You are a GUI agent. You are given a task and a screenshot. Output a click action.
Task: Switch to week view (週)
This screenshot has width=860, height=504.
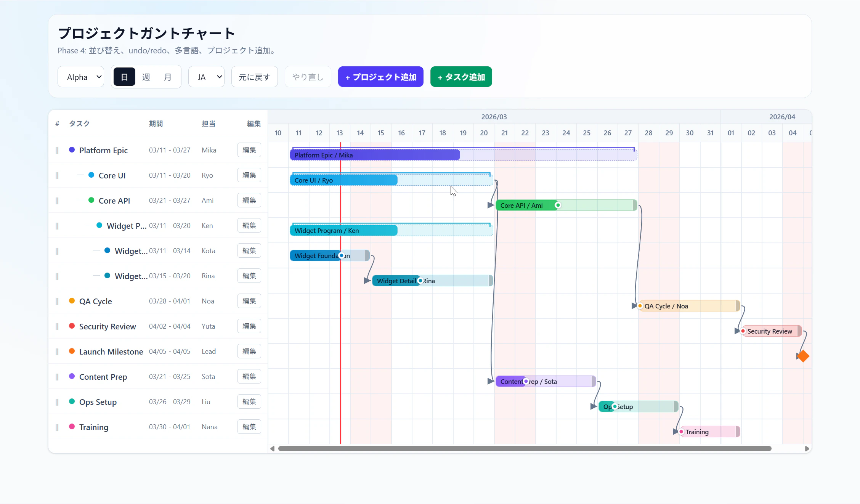click(146, 77)
